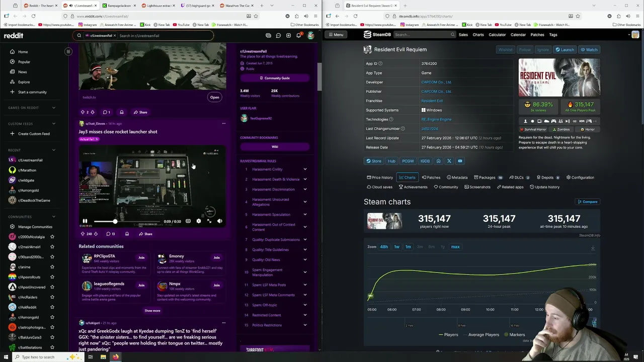Screen dimensions: 644x362
Task: Upvote the Jay3 rocket launcher post
Action: (x=83, y=234)
